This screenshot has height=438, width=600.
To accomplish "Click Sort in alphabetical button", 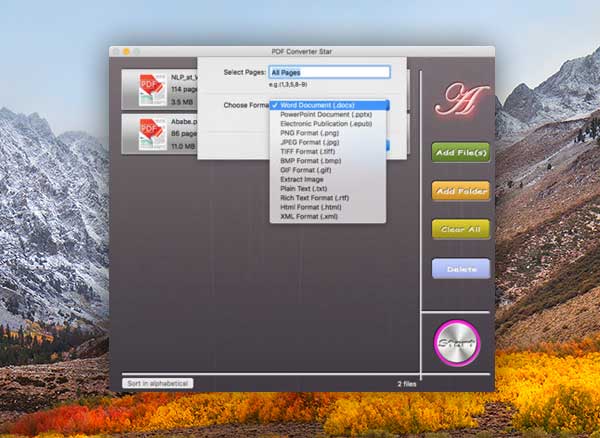I will [158, 383].
